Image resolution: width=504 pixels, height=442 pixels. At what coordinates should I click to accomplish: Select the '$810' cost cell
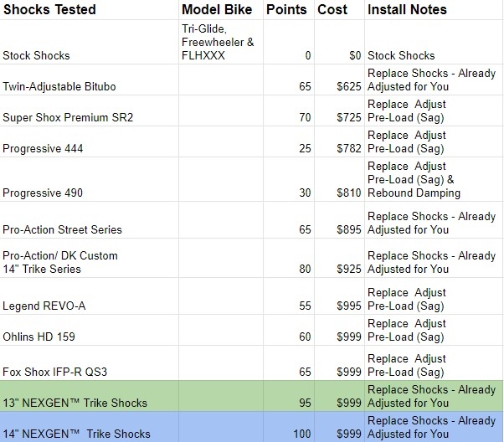point(339,179)
